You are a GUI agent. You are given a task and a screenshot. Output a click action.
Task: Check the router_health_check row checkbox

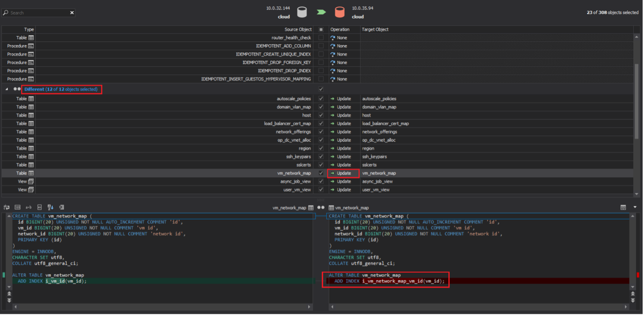click(321, 38)
